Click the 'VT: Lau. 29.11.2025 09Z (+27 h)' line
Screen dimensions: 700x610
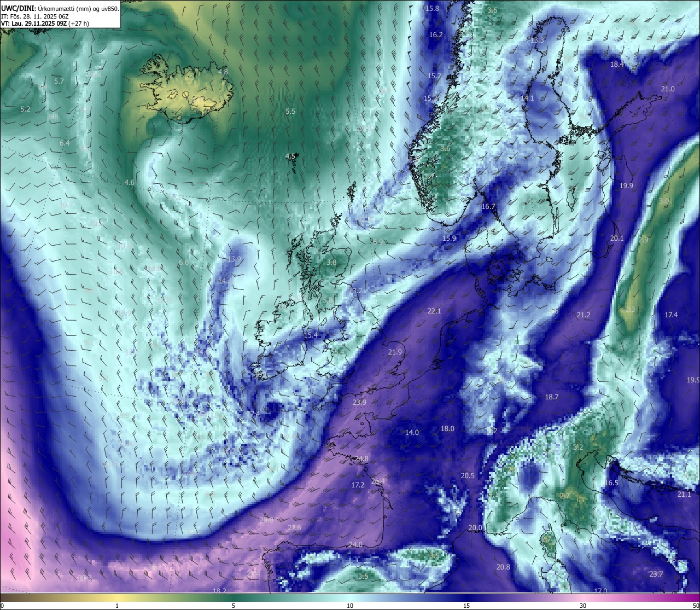tap(45, 24)
